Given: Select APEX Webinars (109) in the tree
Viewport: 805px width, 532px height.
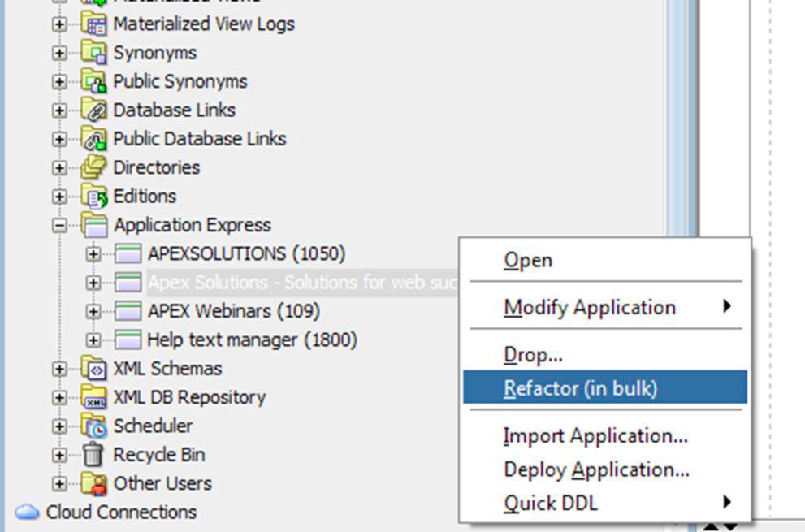Looking at the screenshot, I should (x=234, y=311).
